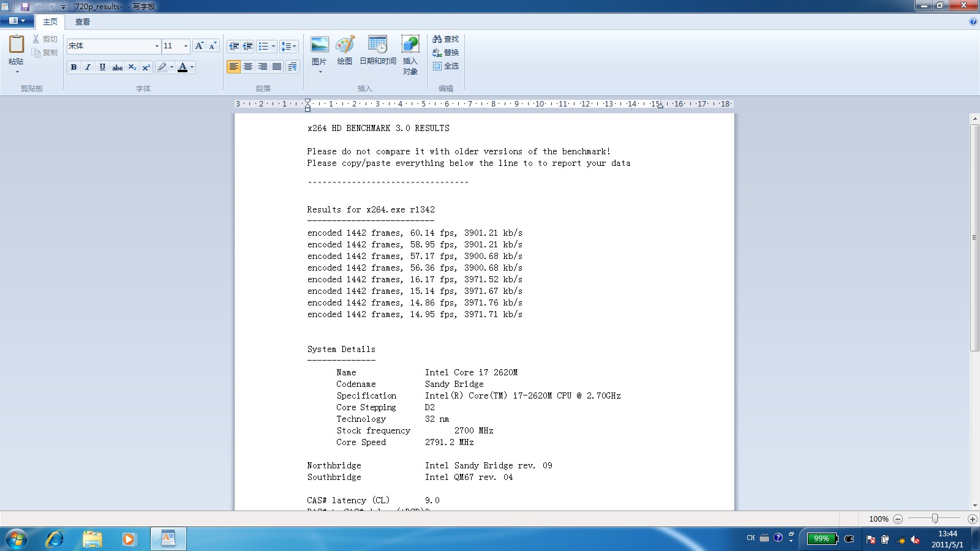
Task: Insert a Paint drawing 绘图
Action: (x=345, y=50)
